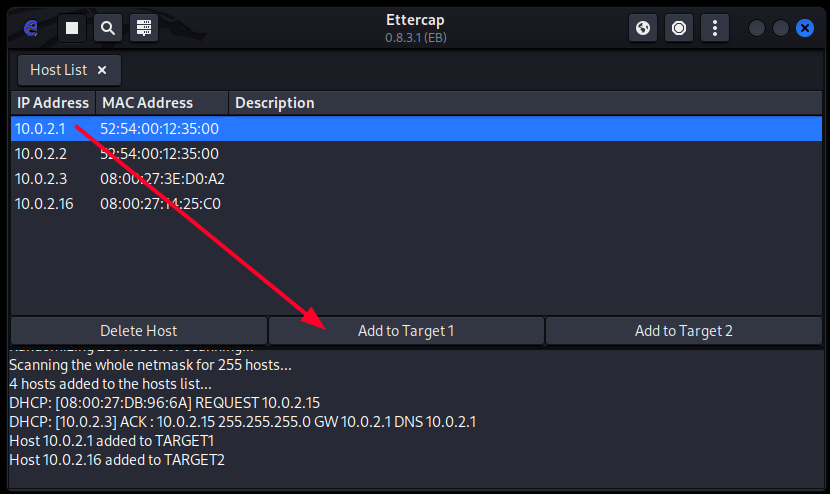Screen dimensions: 830x494
Task: Switch to the Host List tab
Action: 58,70
